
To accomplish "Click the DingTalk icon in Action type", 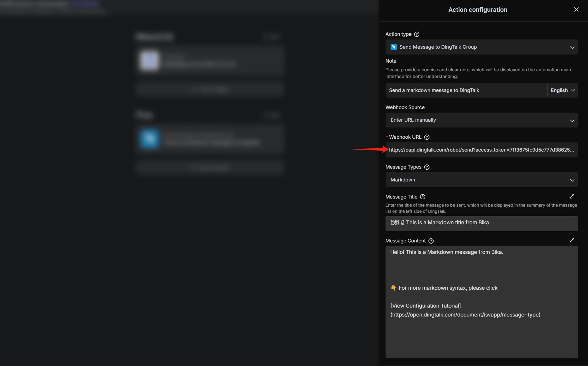I will click(x=393, y=47).
